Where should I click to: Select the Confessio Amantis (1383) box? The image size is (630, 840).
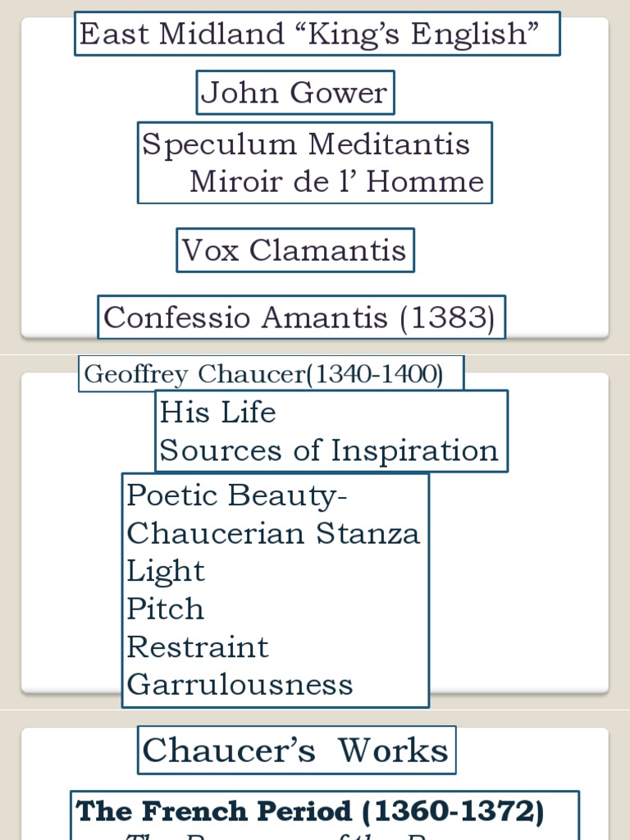[300, 317]
